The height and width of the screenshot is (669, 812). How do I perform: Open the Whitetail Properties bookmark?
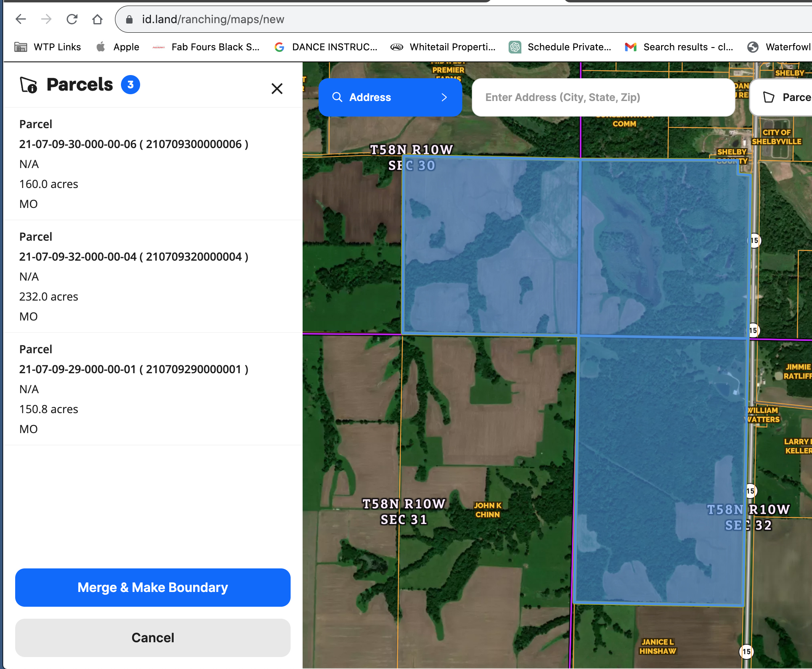click(443, 47)
